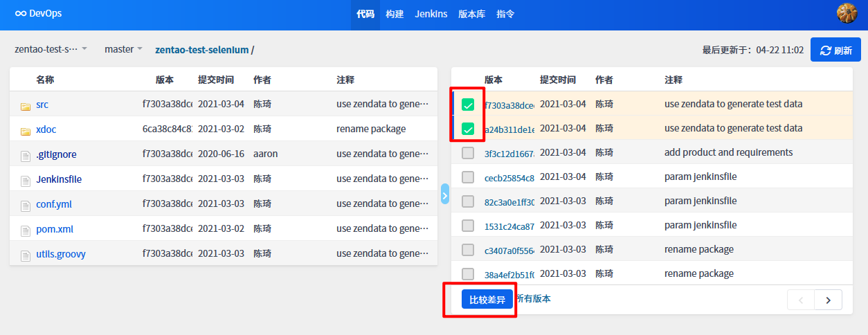Image resolution: width=868 pixels, height=335 pixels.
Task: Uncheck commit a24b311de1 checkbox
Action: [468, 129]
